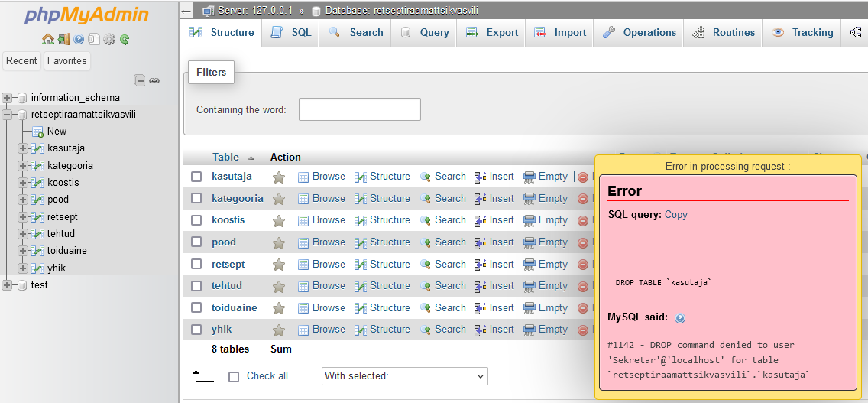Click MySQL said help icon in error
The image size is (868, 403).
pos(680,318)
